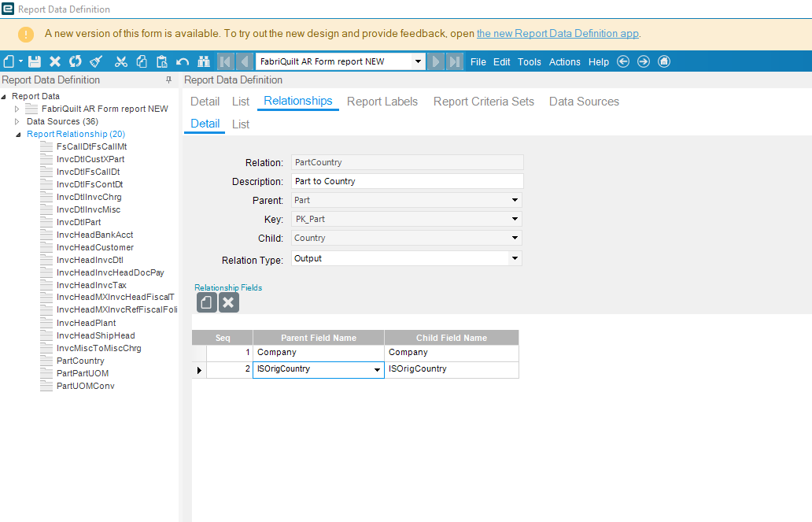Switch to the Relationships tab
812x522 pixels.
coord(298,101)
